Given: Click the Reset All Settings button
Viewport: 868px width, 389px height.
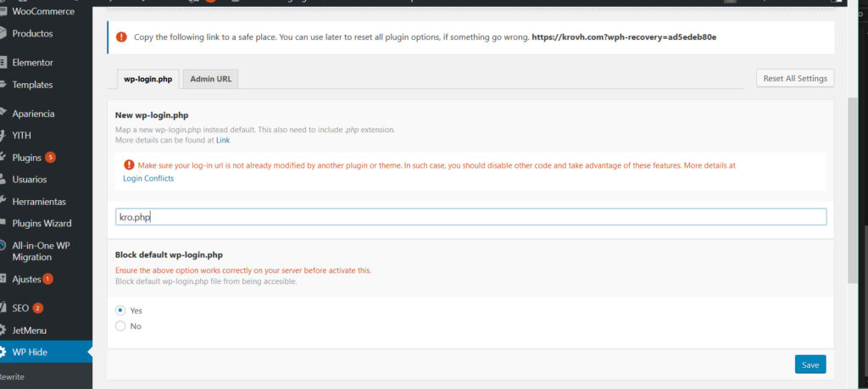Looking at the screenshot, I should click(794, 78).
